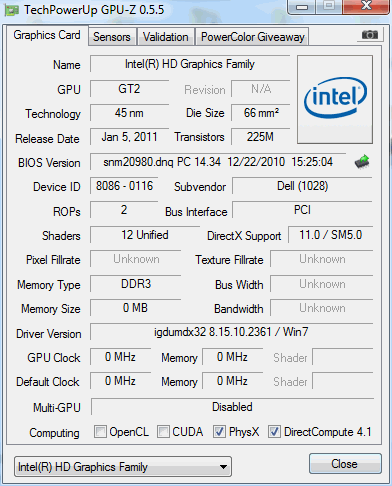Viewport: 392px width, 486px height.
Task: Click the BIOS save chip icon
Action: 362,162
